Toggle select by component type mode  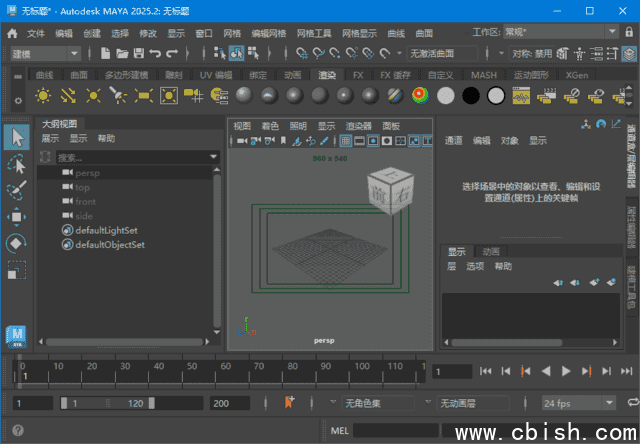click(x=253, y=53)
